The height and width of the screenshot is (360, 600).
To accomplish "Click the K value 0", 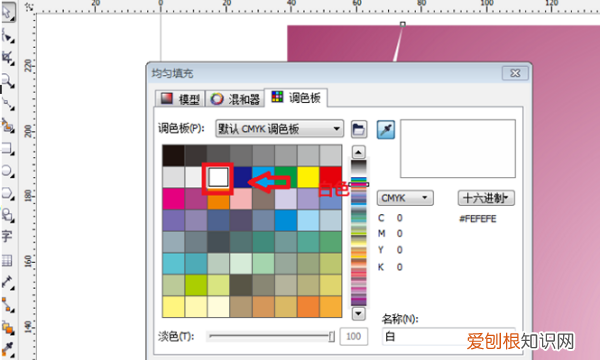I will click(399, 267).
